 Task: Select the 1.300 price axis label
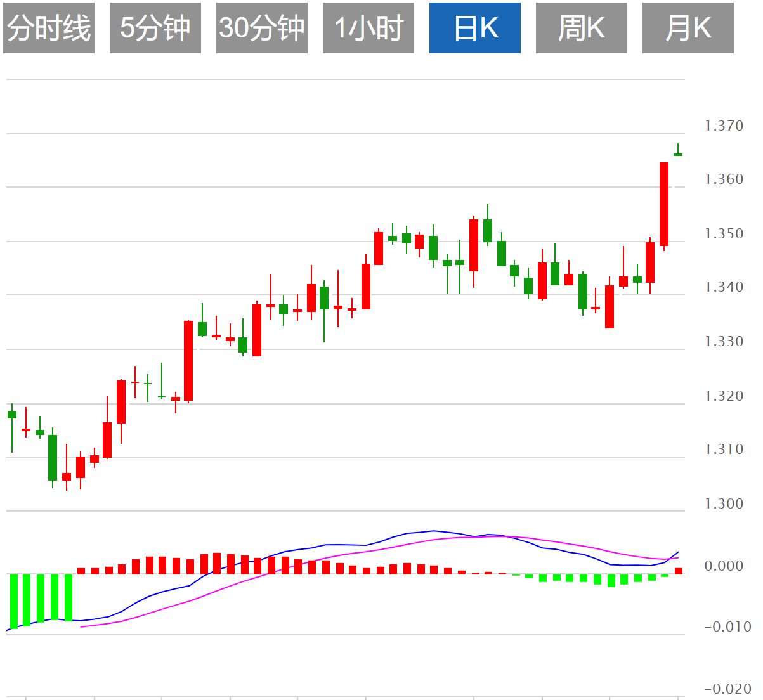coord(724,503)
